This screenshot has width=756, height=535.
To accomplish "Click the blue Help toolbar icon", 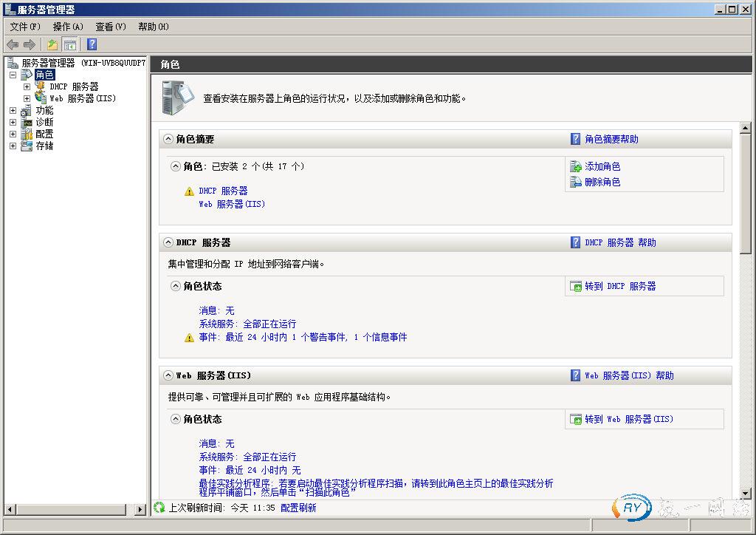I will point(92,45).
